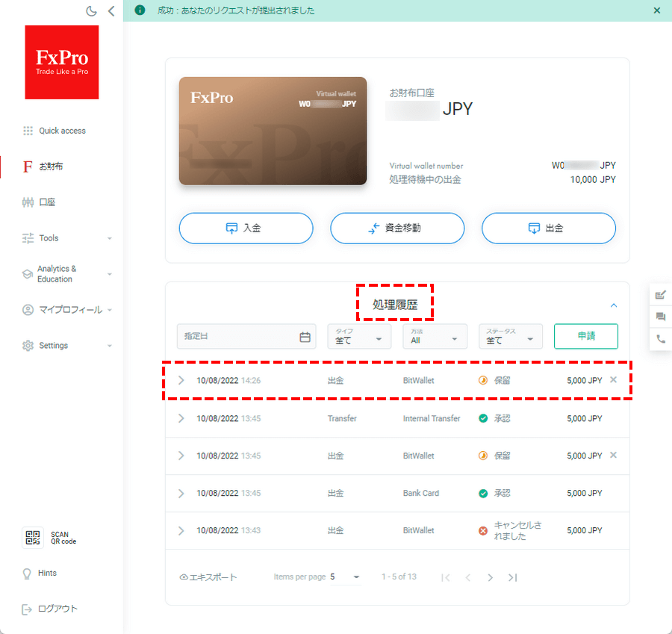
Task: Click pending status icon on 14:26 row
Action: point(483,381)
